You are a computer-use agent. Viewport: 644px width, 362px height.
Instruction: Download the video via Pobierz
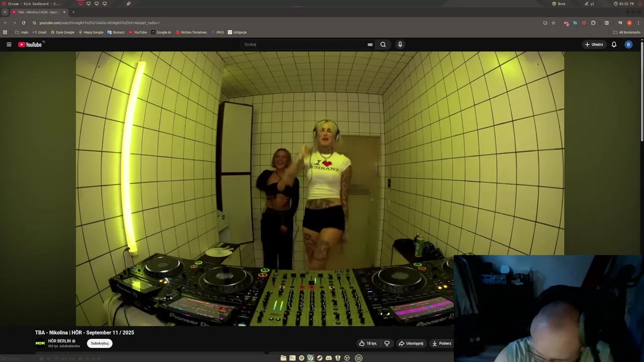[442, 343]
